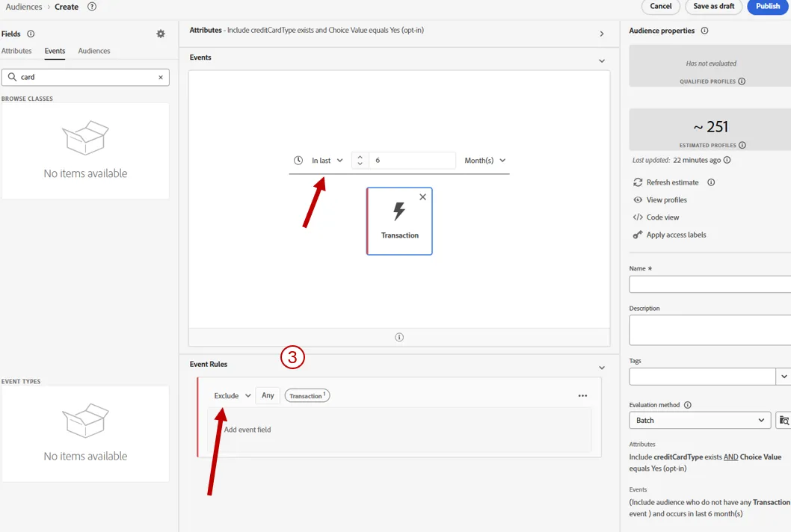Click the info icon below the events canvas
791x532 pixels.
[399, 337]
